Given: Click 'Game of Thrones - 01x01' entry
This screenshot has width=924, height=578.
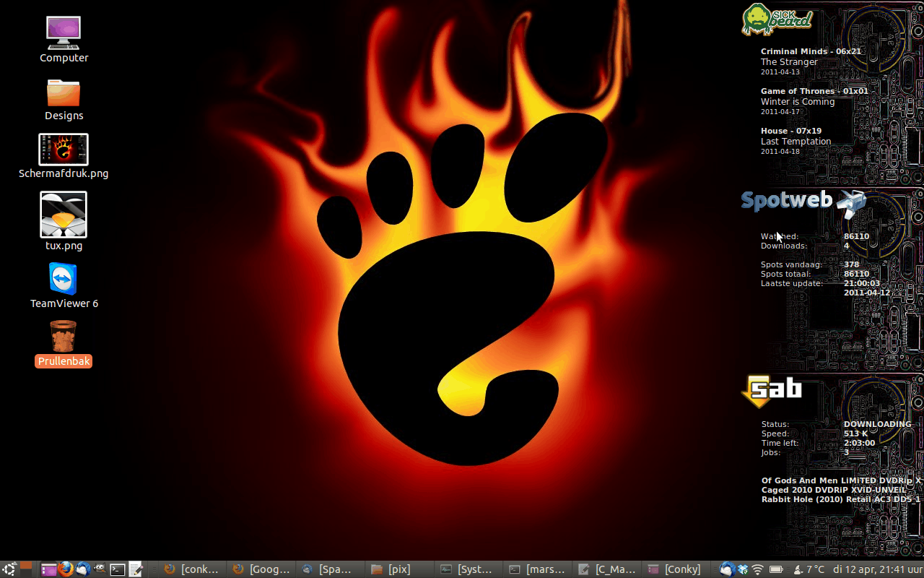Looking at the screenshot, I should pyautogui.click(x=814, y=91).
